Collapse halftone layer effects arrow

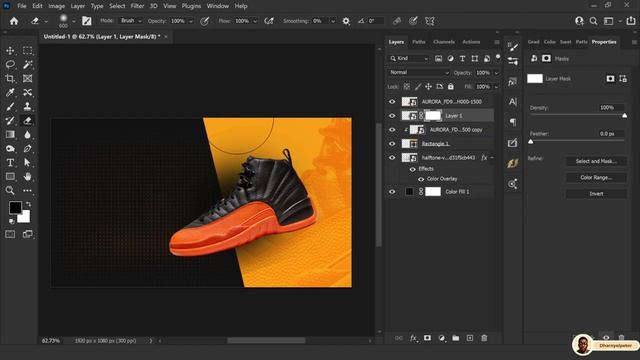click(492, 158)
